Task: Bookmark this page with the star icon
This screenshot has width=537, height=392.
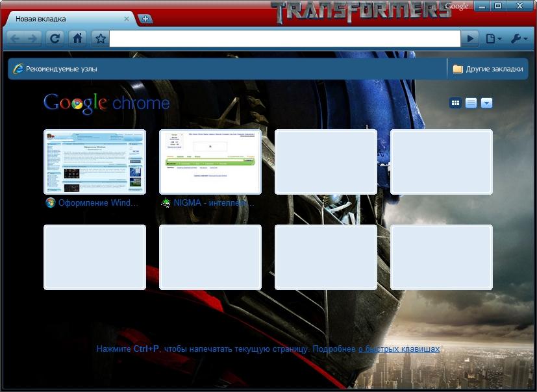Action: point(101,38)
